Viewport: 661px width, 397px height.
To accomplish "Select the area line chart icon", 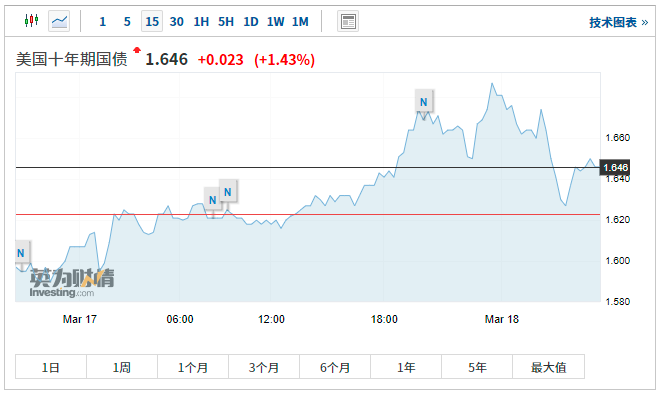I will (x=59, y=21).
